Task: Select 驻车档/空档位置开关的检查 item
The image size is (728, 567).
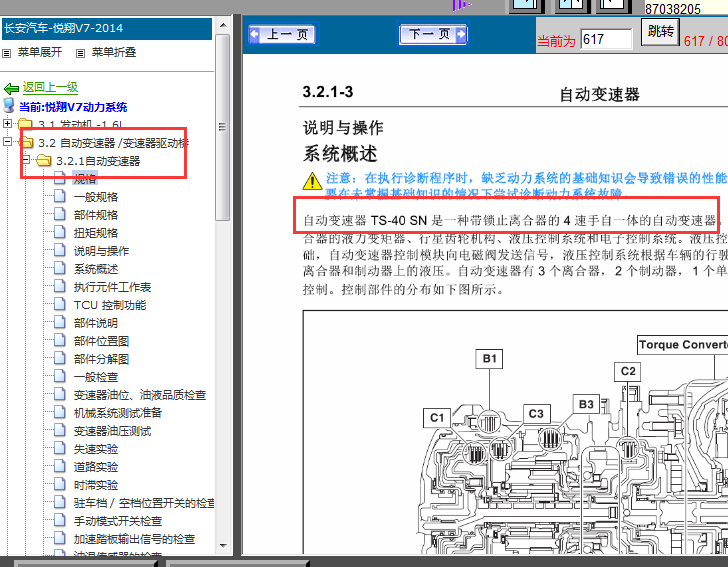Action: point(143,503)
